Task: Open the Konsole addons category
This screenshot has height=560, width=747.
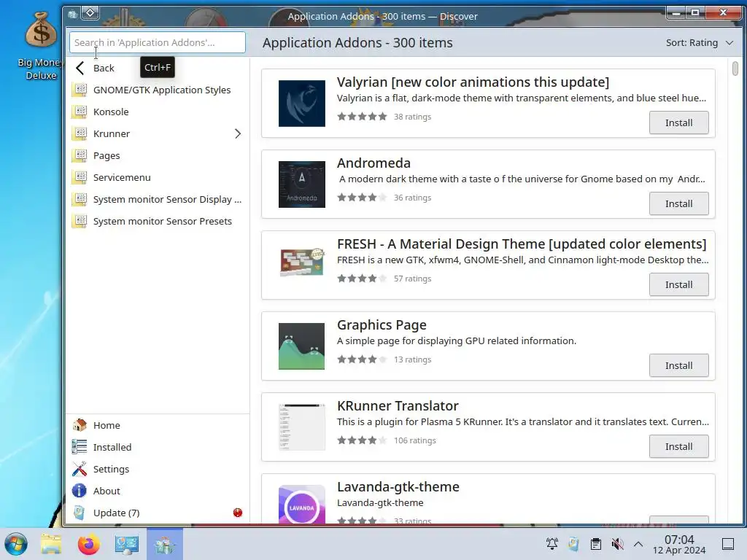Action: [158, 112]
